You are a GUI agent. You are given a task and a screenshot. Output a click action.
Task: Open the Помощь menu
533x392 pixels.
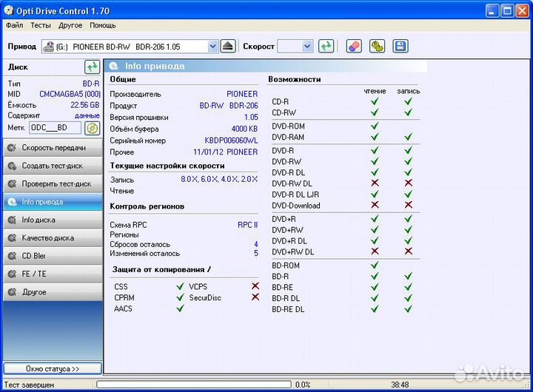click(x=103, y=25)
